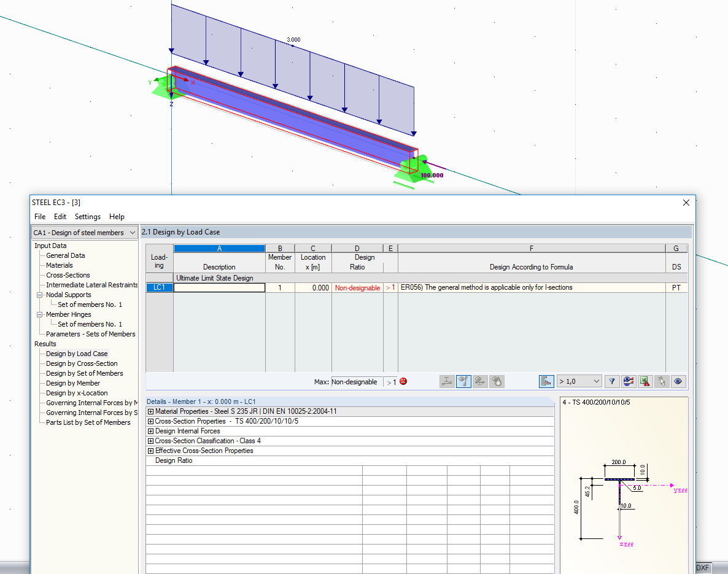Click the eye with colored scale icon
Image resolution: width=728 pixels, height=574 pixels.
click(629, 382)
